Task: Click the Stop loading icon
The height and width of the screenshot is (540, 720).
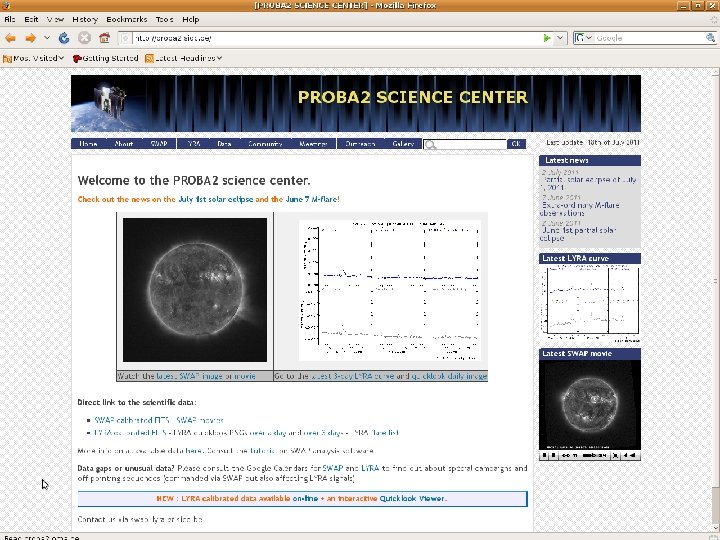Action: point(84,38)
